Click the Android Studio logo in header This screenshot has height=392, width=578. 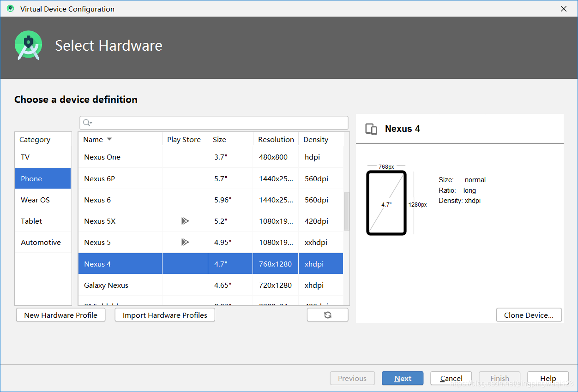coord(29,45)
